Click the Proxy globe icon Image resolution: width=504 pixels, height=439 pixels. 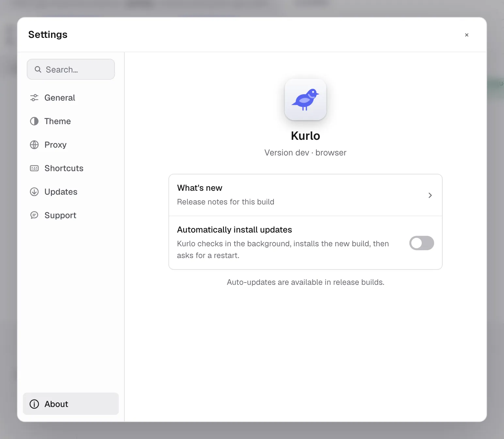pyautogui.click(x=34, y=145)
